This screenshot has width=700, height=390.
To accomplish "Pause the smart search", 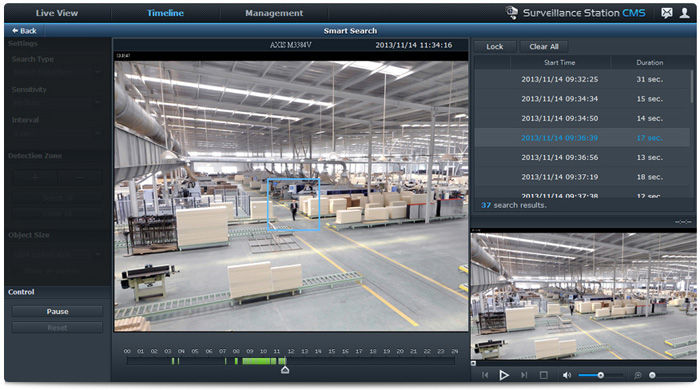I will [57, 311].
